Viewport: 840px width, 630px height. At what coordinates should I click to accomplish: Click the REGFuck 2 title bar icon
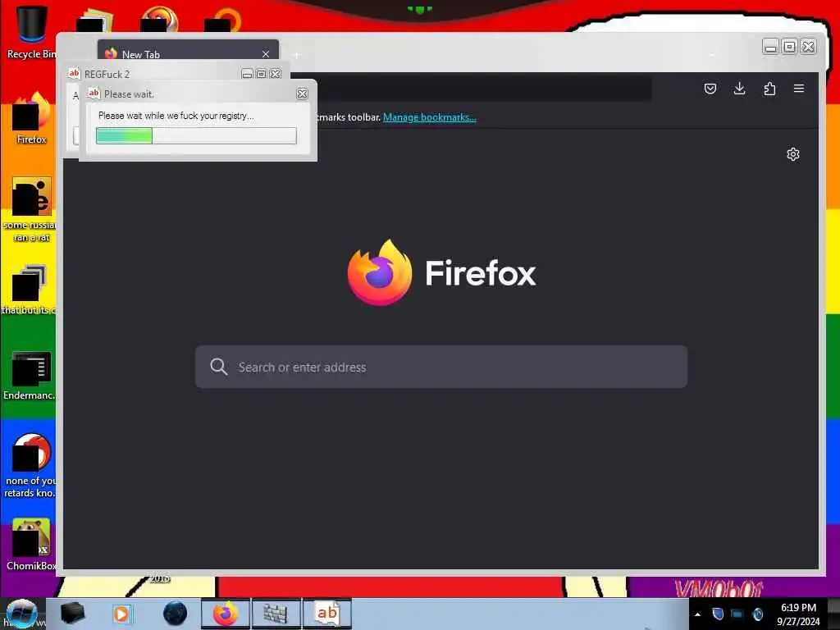pos(74,73)
